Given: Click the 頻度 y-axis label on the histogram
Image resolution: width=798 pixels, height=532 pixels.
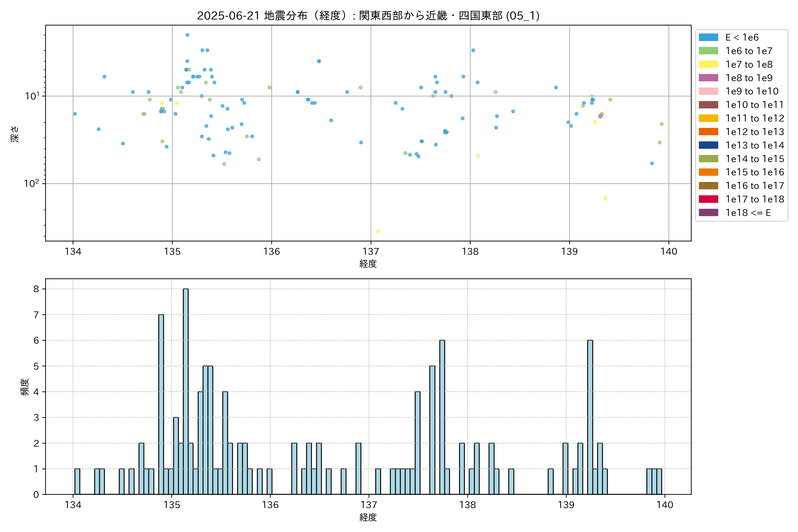Looking at the screenshot, I should point(25,387).
